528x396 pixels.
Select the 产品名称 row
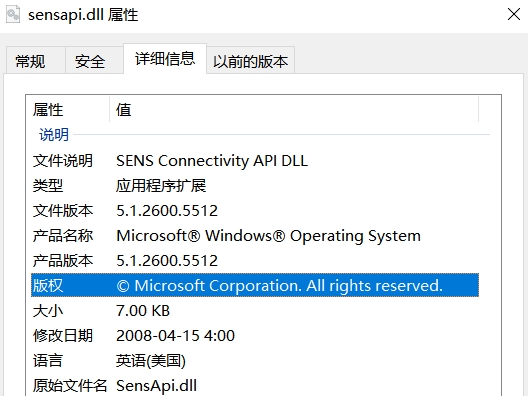point(255,236)
